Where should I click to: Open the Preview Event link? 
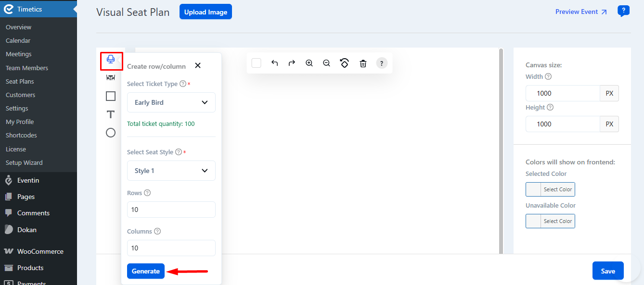coord(581,12)
